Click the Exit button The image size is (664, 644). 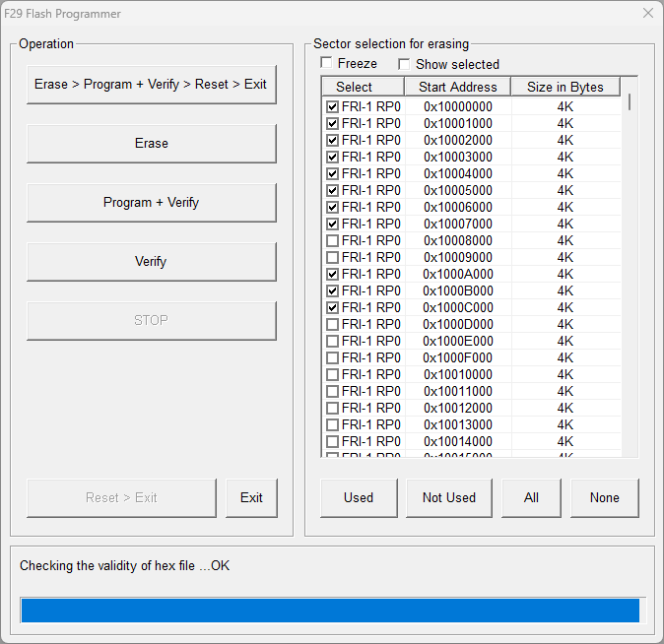[251, 498]
